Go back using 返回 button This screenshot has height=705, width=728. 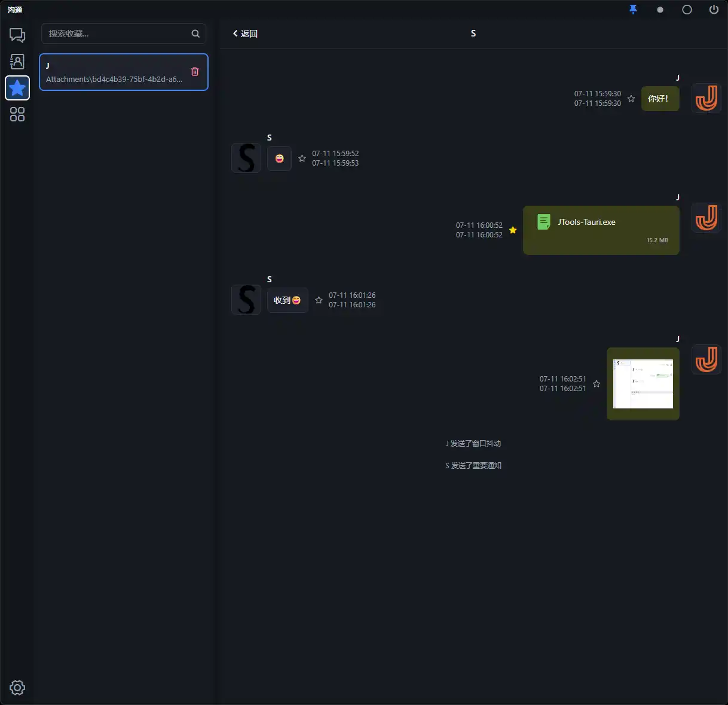[245, 34]
